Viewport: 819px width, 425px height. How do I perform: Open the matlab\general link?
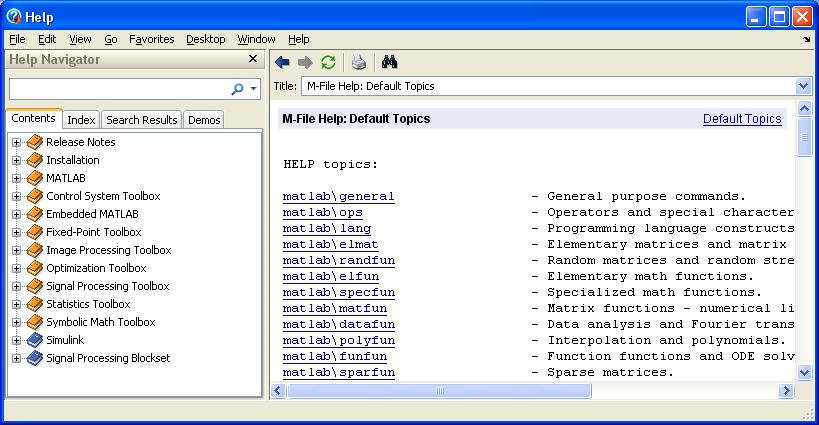tap(338, 196)
